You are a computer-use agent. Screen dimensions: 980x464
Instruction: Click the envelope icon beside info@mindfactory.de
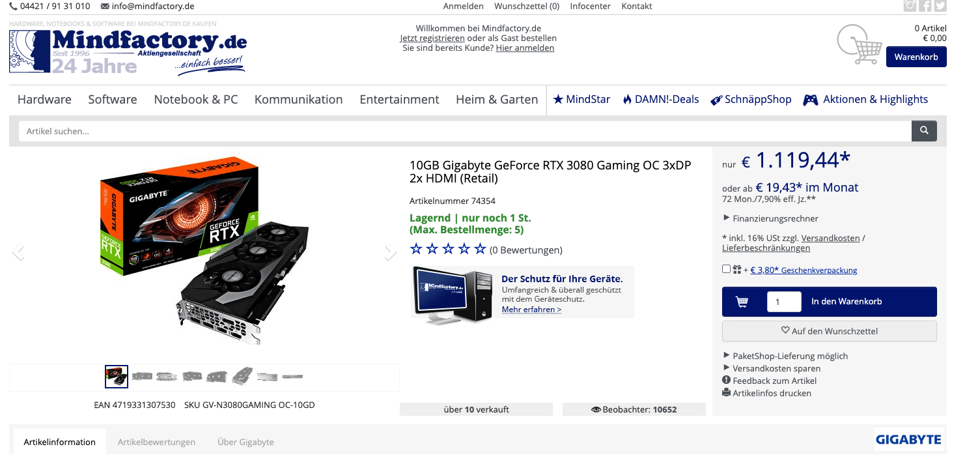click(x=105, y=7)
